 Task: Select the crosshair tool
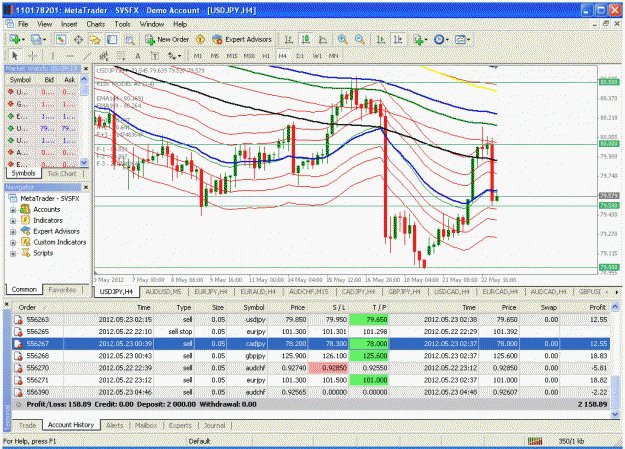33,56
